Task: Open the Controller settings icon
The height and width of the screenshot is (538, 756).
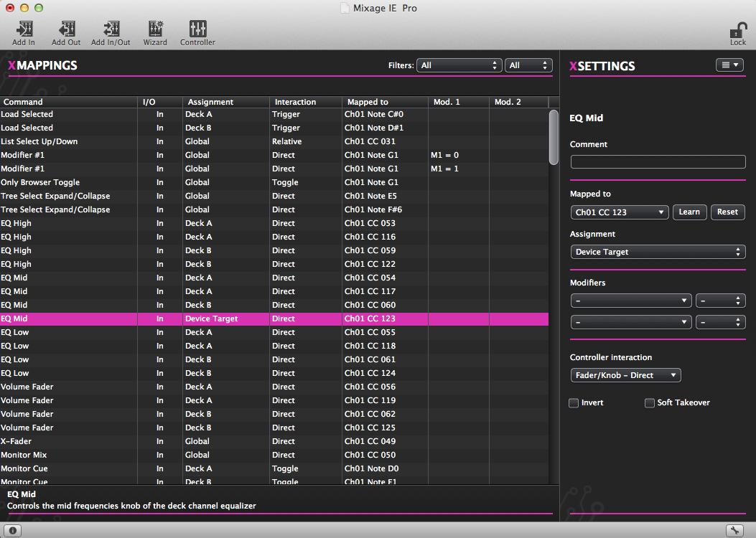Action: pyautogui.click(x=197, y=29)
